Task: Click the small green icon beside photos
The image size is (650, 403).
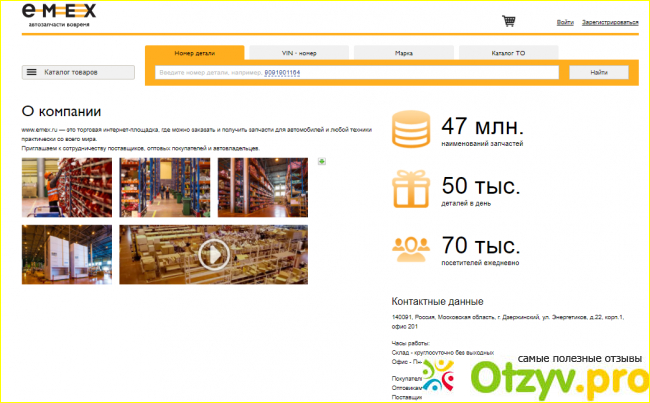Action: point(321,162)
